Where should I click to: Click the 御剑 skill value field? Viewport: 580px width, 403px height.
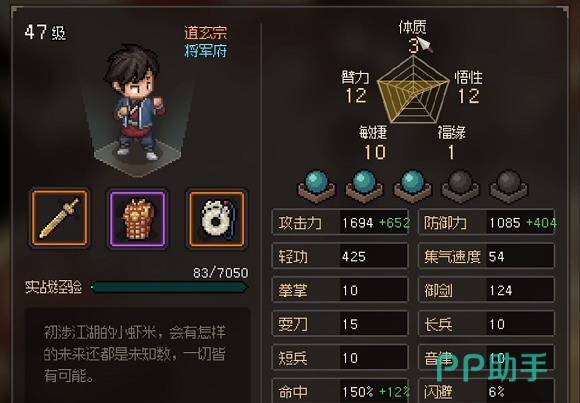(x=521, y=290)
